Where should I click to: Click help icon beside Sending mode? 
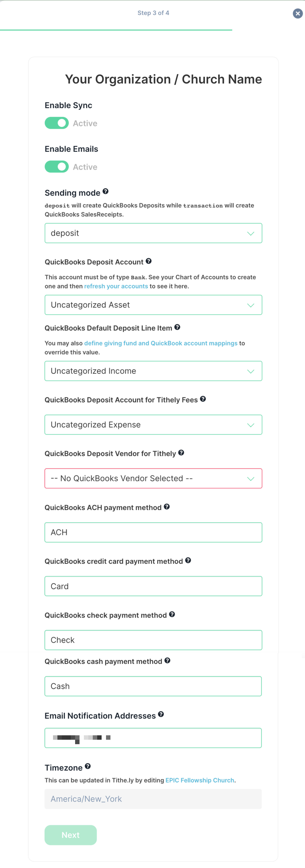pyautogui.click(x=105, y=191)
